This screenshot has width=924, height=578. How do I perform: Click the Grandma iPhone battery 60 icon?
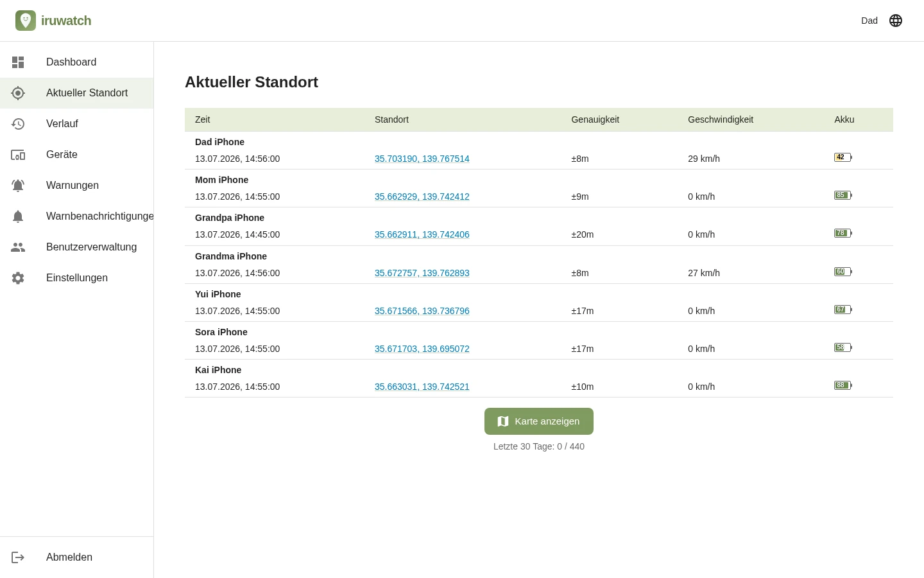pos(843,272)
